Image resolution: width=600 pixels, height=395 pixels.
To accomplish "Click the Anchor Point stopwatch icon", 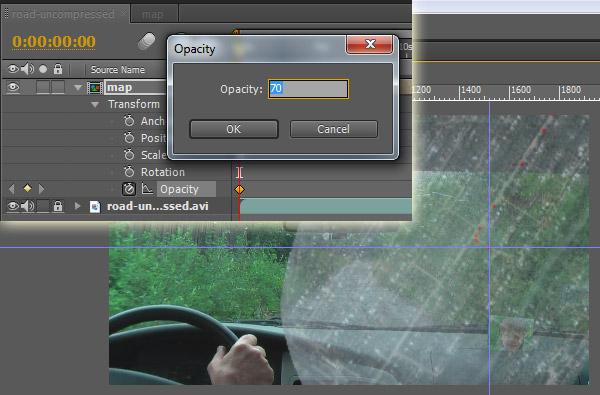I will (129, 121).
